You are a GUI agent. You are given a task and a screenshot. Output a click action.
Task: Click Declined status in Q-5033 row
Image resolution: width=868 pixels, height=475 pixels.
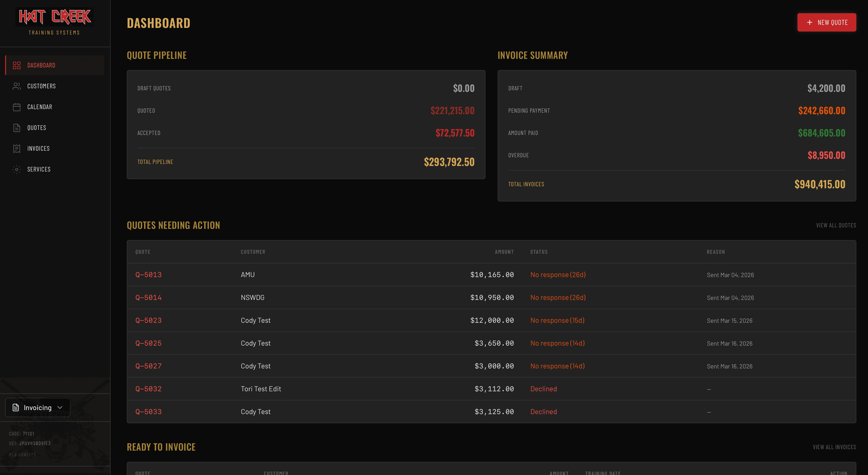pos(544,412)
